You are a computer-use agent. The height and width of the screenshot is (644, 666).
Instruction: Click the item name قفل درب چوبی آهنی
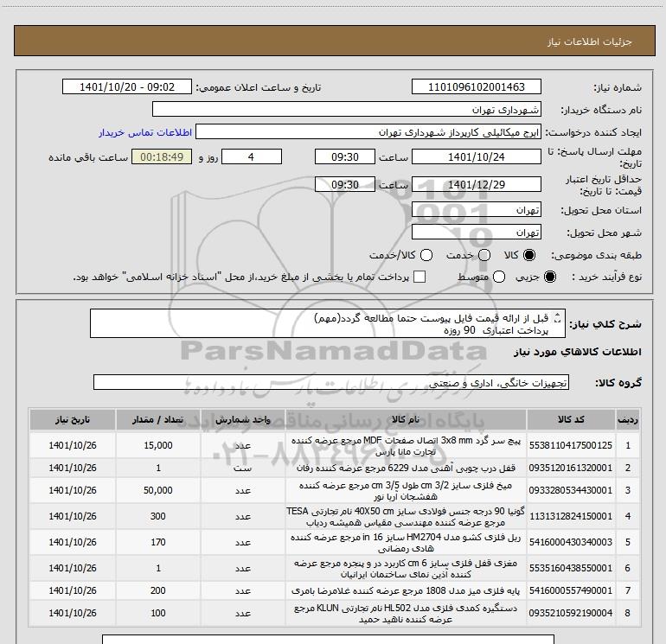(x=406, y=468)
